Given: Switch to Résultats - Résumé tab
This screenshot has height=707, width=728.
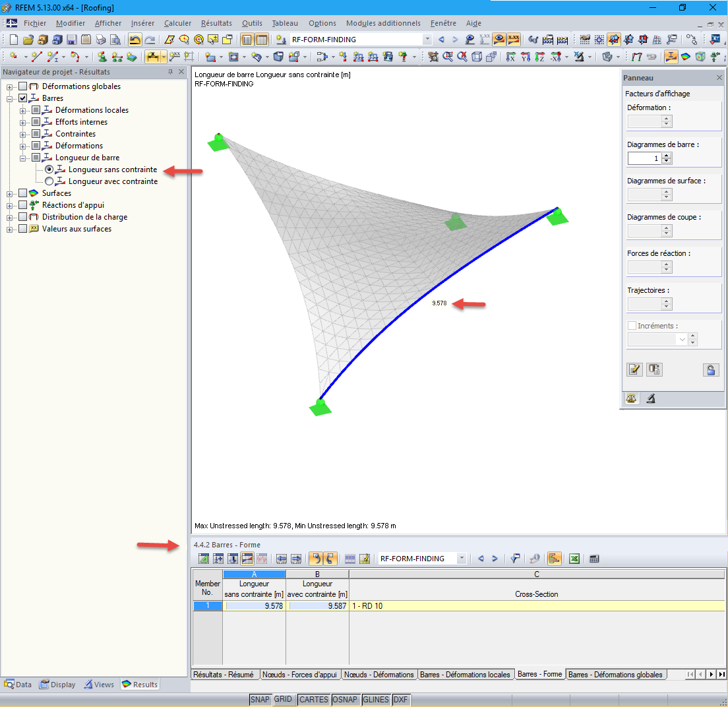Looking at the screenshot, I should click(224, 675).
